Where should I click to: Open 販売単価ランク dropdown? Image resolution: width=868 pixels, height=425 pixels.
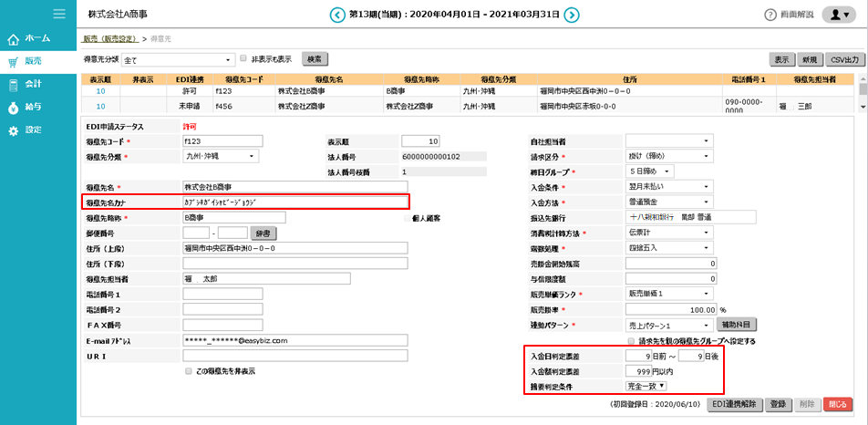click(669, 294)
